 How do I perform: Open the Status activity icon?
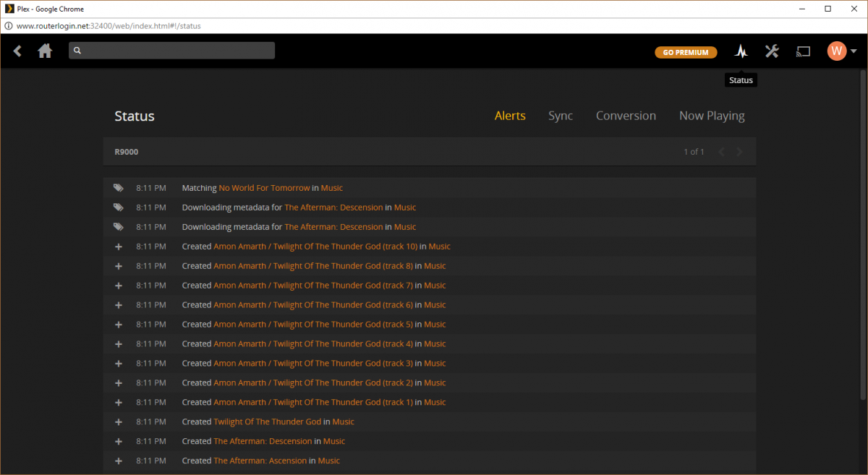pos(741,51)
